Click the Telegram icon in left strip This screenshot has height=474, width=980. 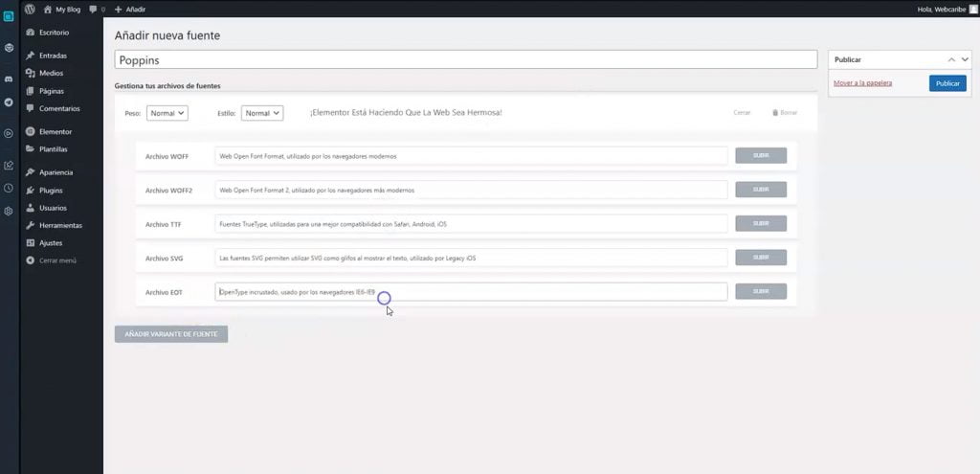[x=9, y=102]
